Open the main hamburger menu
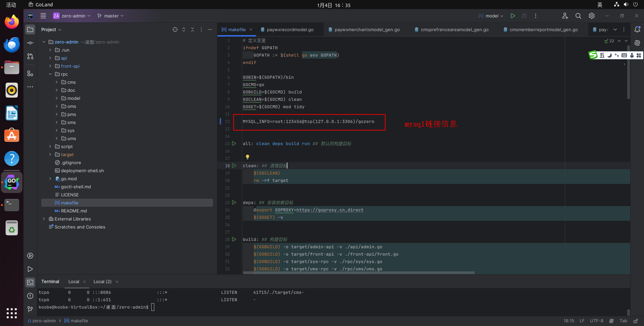644x326 pixels. click(x=43, y=16)
